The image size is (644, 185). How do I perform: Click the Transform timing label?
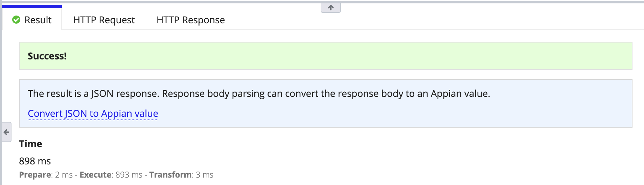coord(170,175)
